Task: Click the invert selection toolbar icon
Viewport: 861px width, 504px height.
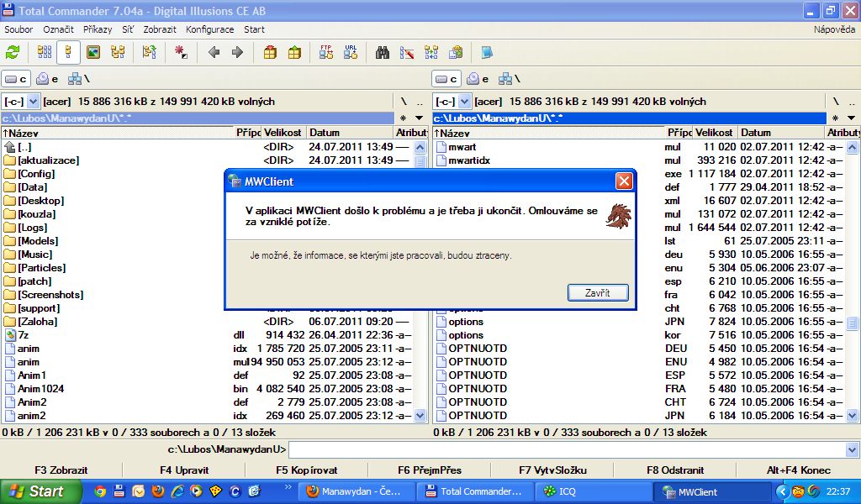Action: pyautogui.click(x=149, y=53)
